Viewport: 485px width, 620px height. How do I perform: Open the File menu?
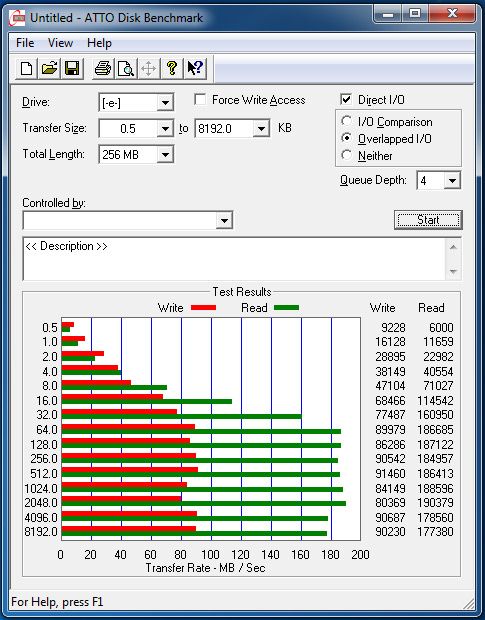(x=25, y=43)
